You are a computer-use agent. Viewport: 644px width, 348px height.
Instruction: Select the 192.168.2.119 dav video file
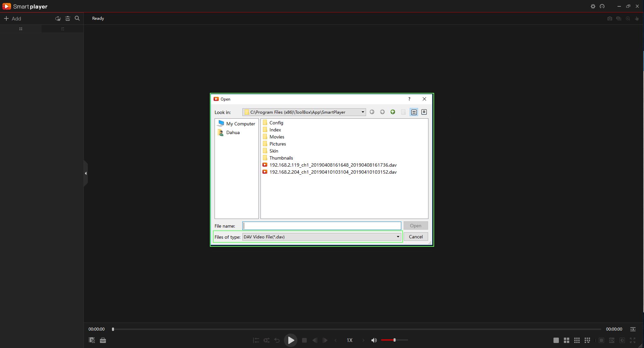coord(333,165)
